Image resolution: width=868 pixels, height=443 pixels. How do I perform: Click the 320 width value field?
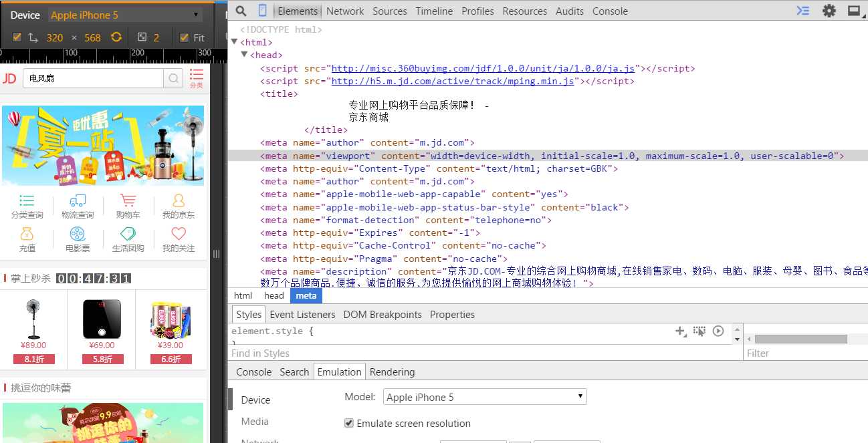point(55,37)
